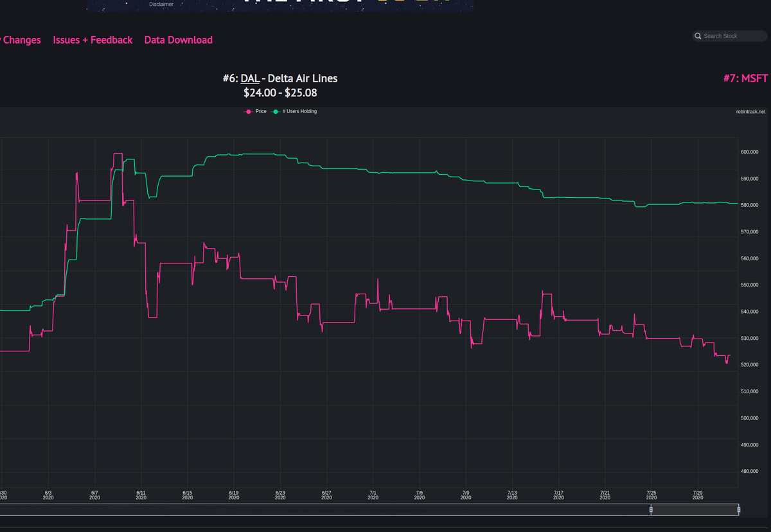Go to the #7: MSFT stock
This screenshot has height=532, width=771.
pos(745,78)
